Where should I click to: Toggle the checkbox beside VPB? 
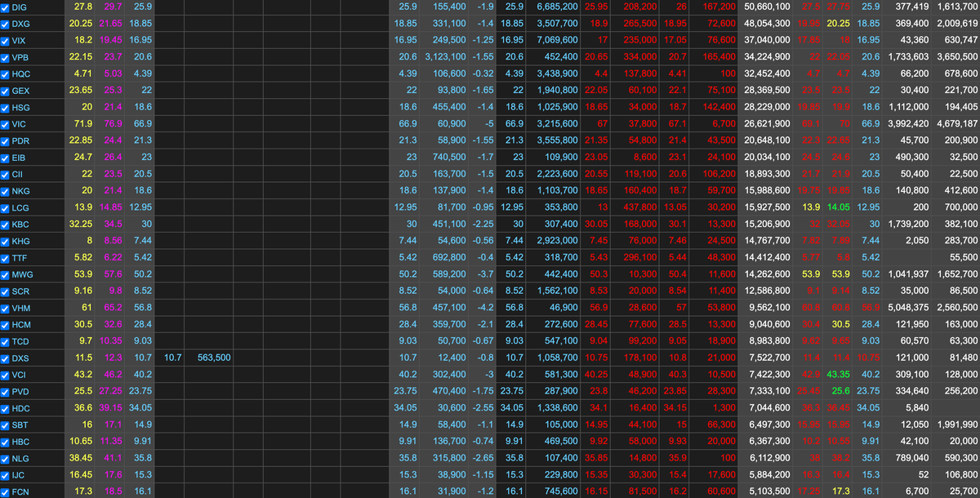[6, 57]
